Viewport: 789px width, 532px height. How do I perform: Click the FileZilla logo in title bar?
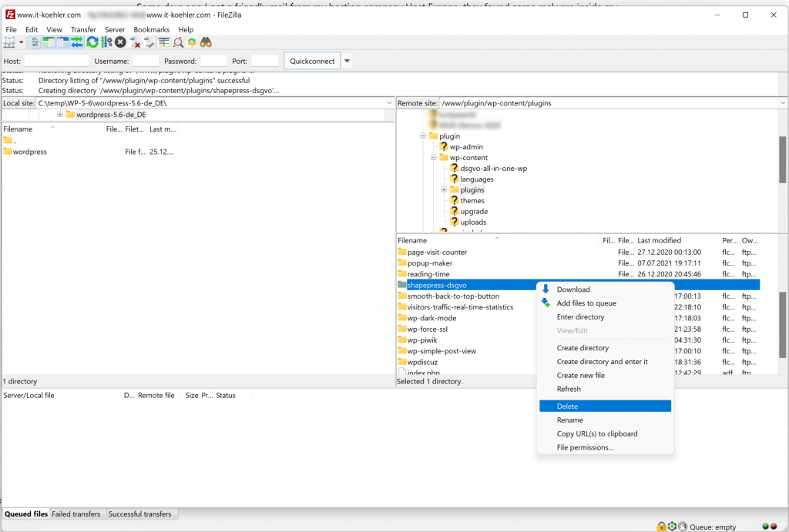pyautogui.click(x=10, y=15)
